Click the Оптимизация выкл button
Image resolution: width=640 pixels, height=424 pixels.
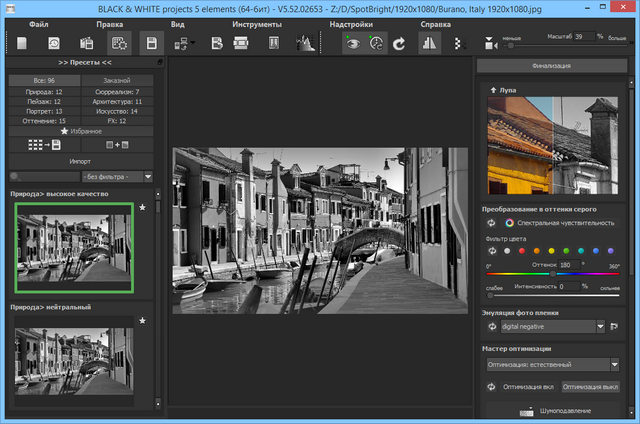click(589, 386)
